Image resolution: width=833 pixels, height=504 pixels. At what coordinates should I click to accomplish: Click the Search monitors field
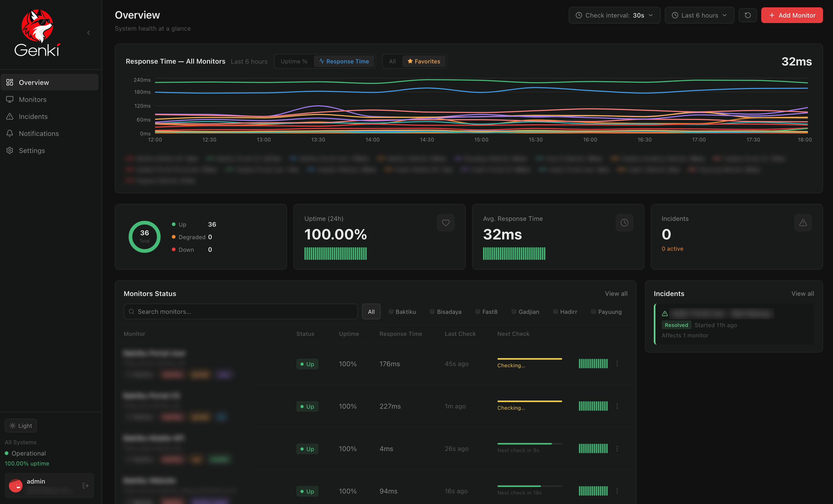240,311
